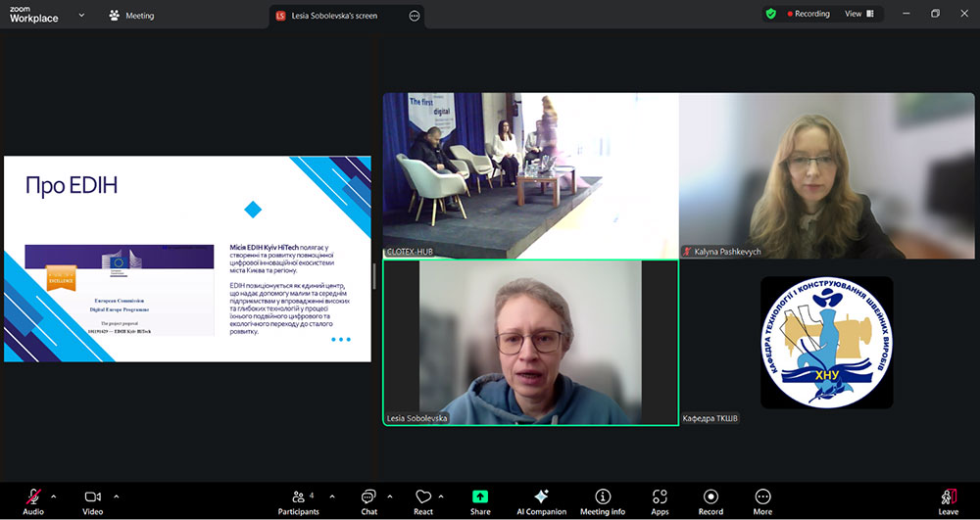The image size is (980, 520).
Task: Open AI Companion
Action: [x=541, y=500]
